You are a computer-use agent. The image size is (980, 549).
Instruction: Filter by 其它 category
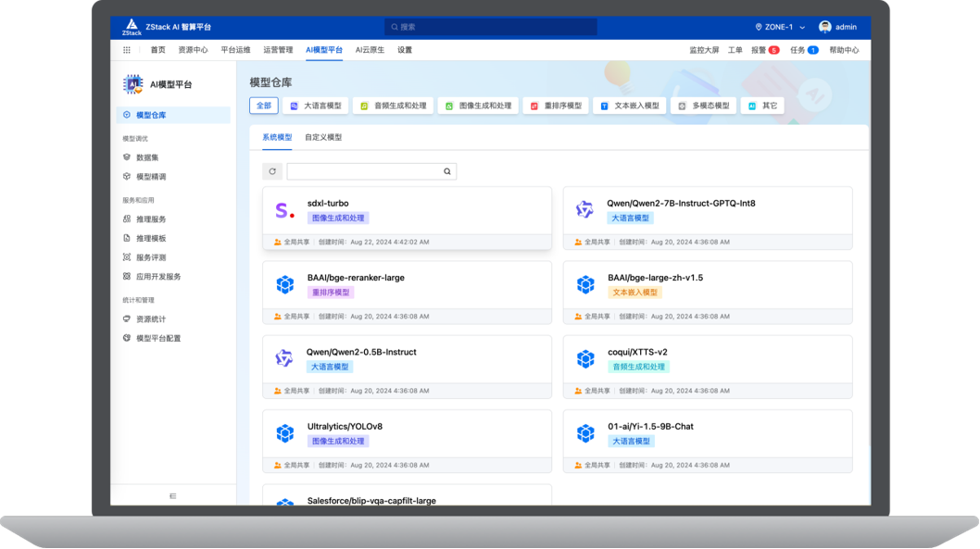pyautogui.click(x=762, y=106)
